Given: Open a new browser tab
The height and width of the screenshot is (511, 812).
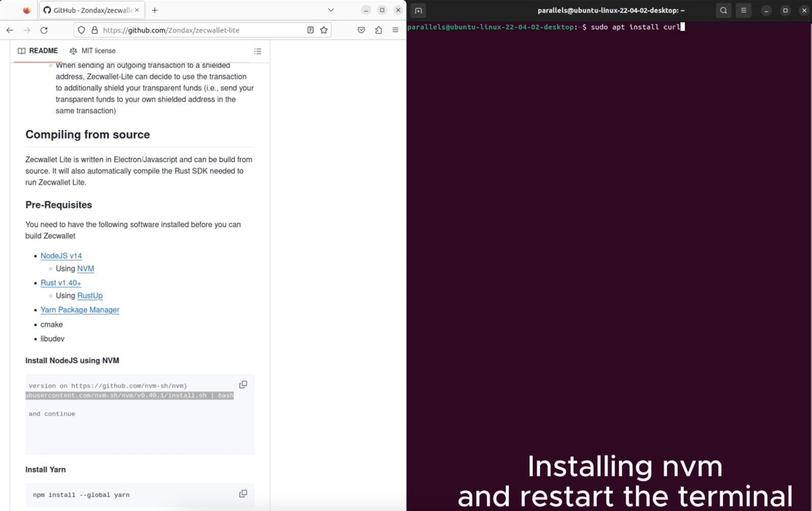Looking at the screenshot, I should 155,10.
